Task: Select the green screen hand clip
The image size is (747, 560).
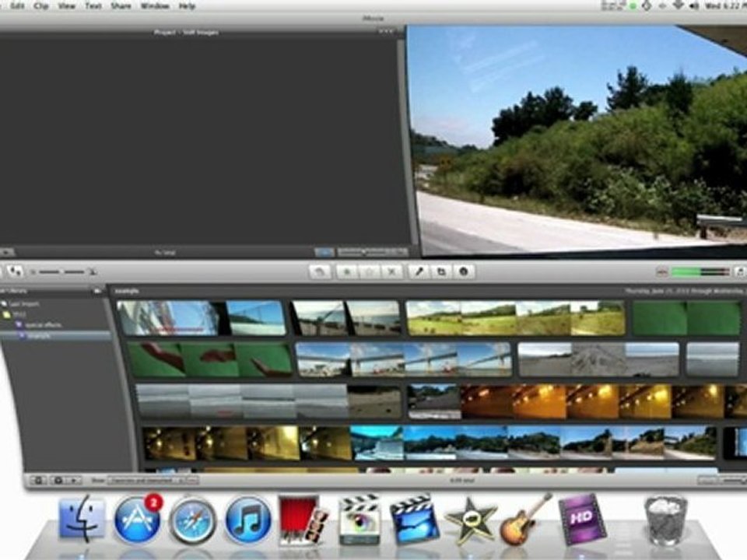Action: point(210,359)
